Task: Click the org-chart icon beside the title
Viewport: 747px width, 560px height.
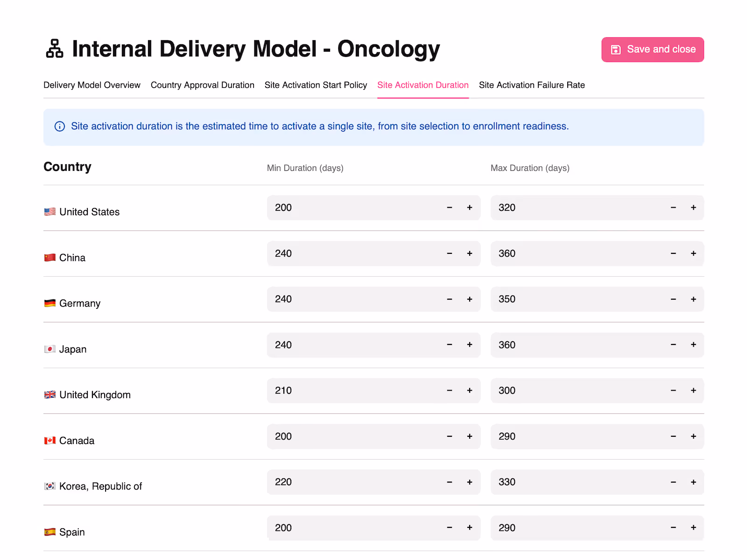Action: [x=54, y=49]
